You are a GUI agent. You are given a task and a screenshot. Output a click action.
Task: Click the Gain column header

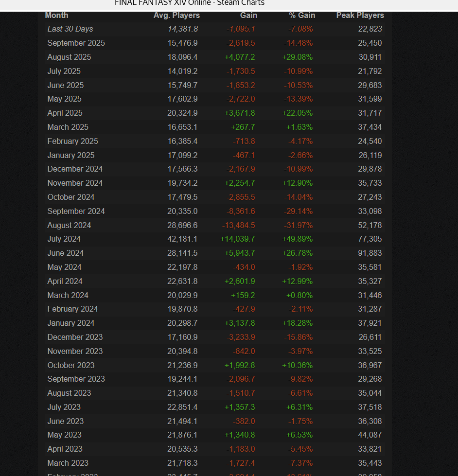pyautogui.click(x=248, y=16)
